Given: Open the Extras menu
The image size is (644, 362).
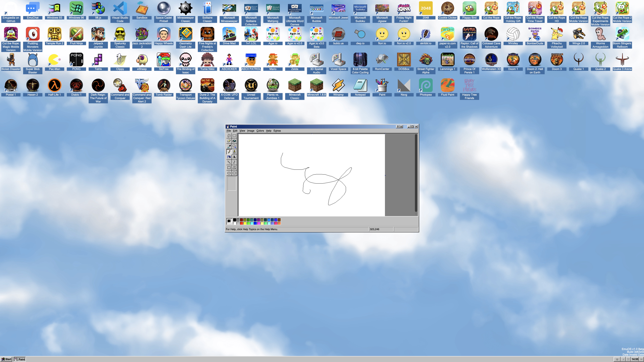Looking at the screenshot, I should click(277, 131).
